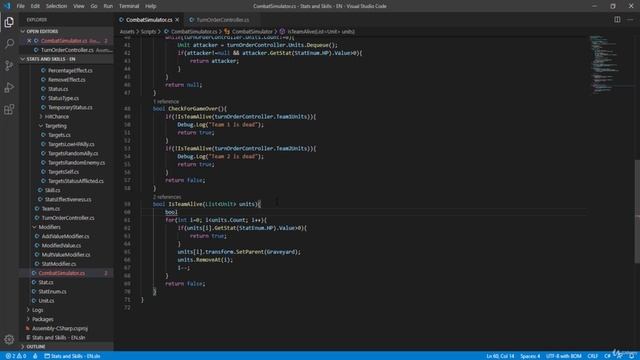Expand the Outline section
The height and width of the screenshot is (360, 640).
pyautogui.click(x=36, y=347)
